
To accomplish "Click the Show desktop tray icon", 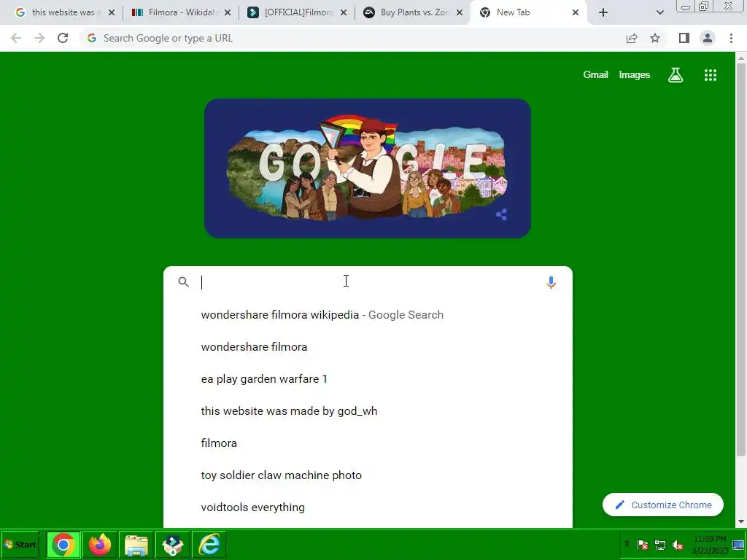I will click(x=738, y=544).
